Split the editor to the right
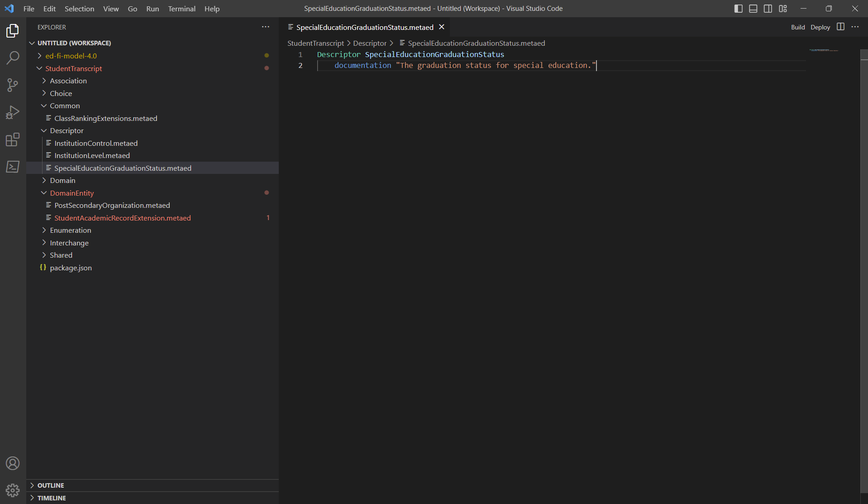Screen dimensions: 868x504 point(840,27)
